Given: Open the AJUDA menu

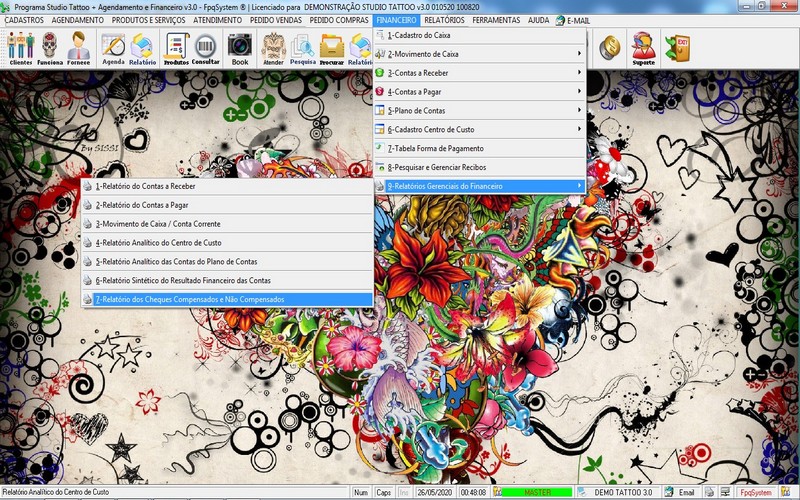Looking at the screenshot, I should (x=538, y=20).
